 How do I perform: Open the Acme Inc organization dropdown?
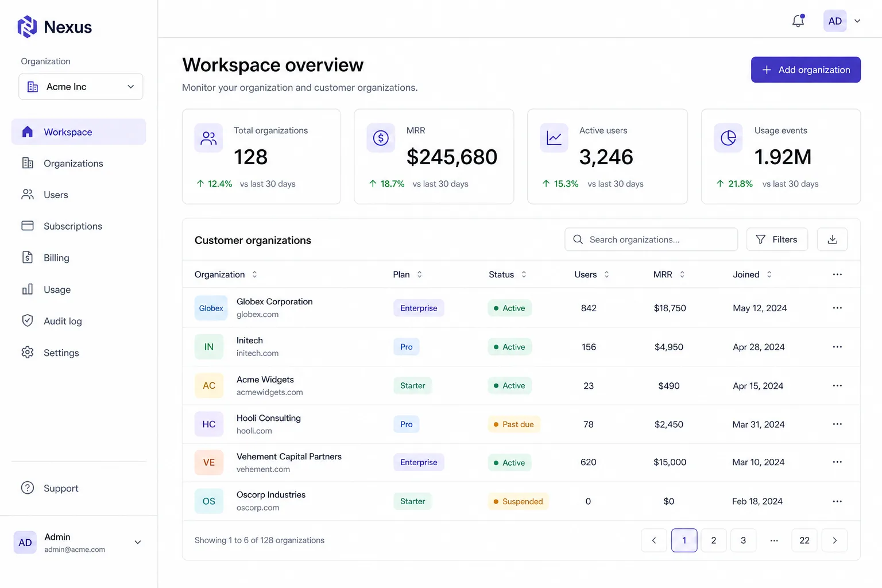point(81,87)
